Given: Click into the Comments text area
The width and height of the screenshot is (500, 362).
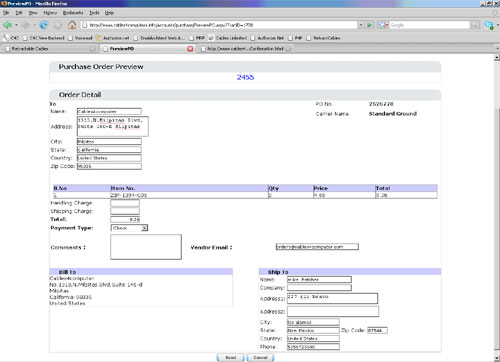Looking at the screenshot, I should coord(146,247).
